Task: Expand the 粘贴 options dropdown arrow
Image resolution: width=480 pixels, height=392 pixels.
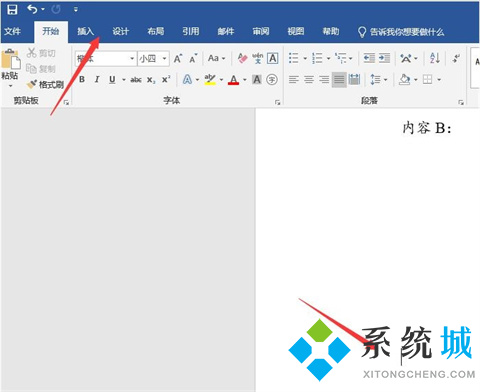Action: pos(10,86)
